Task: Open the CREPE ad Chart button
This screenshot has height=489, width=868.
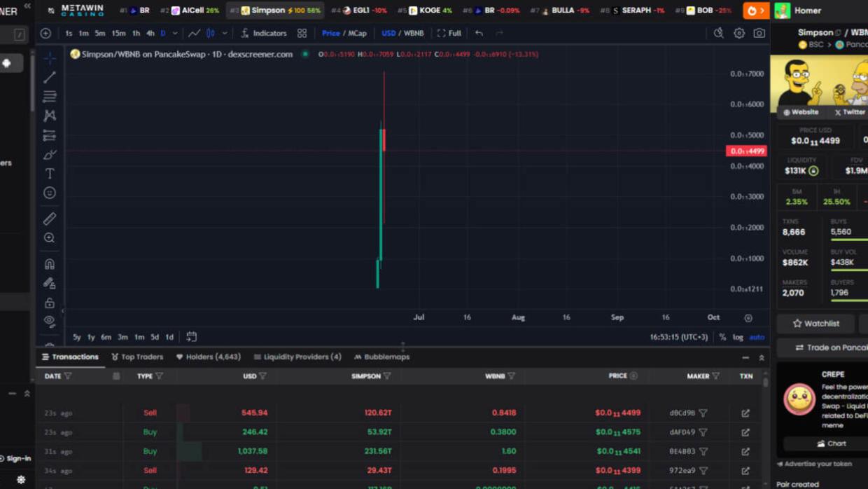Action: click(x=832, y=443)
